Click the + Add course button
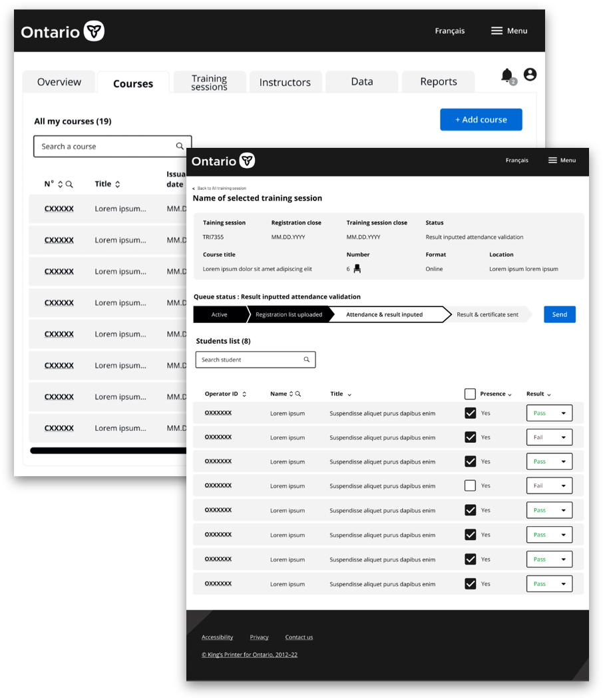 point(481,119)
